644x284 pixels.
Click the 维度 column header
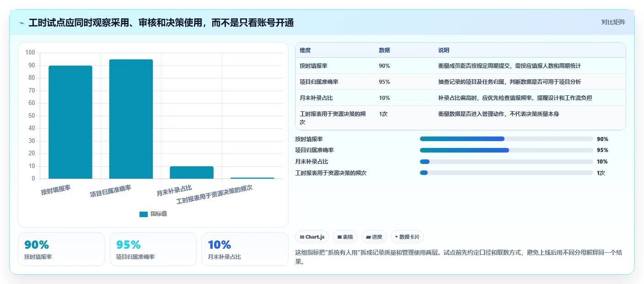tap(305, 50)
